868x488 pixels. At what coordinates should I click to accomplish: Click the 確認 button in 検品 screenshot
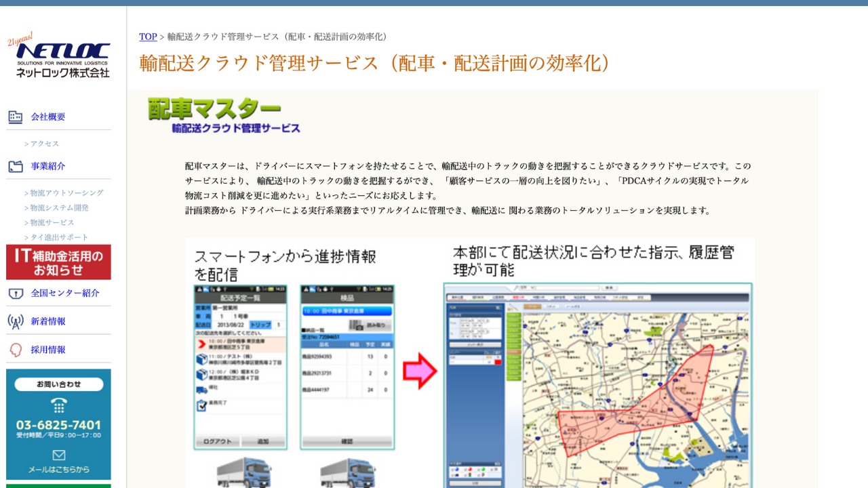347,441
